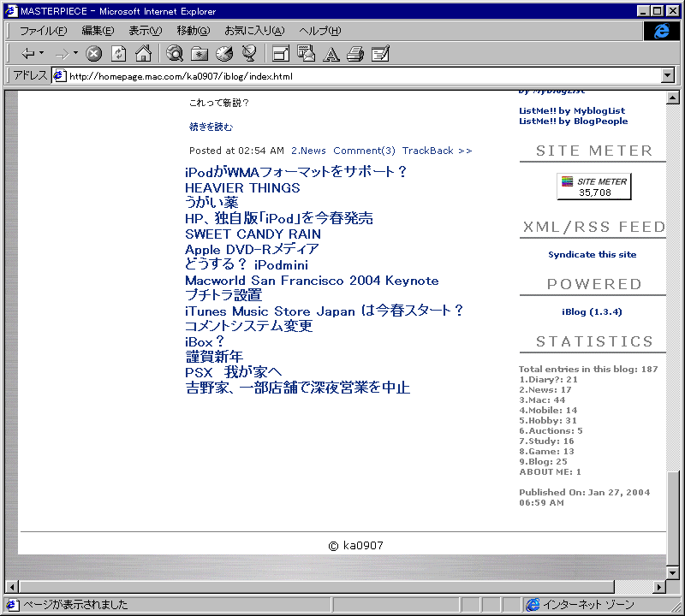
Task: Go to the Home page icon
Action: pyautogui.click(x=143, y=54)
